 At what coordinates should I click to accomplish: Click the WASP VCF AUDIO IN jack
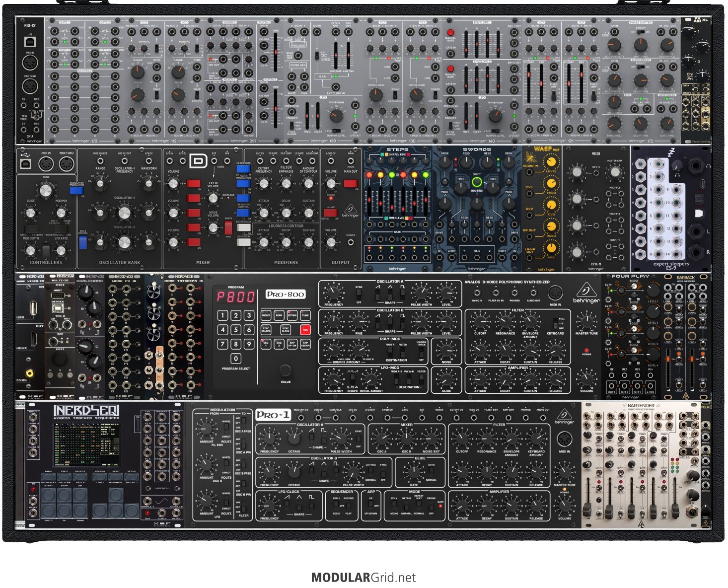[x=530, y=172]
